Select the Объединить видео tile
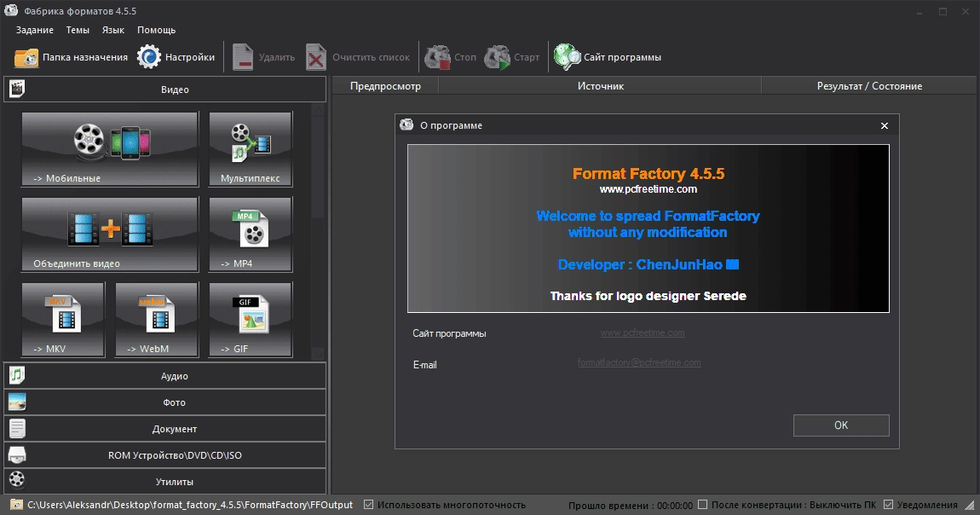The image size is (980, 515). pos(110,234)
